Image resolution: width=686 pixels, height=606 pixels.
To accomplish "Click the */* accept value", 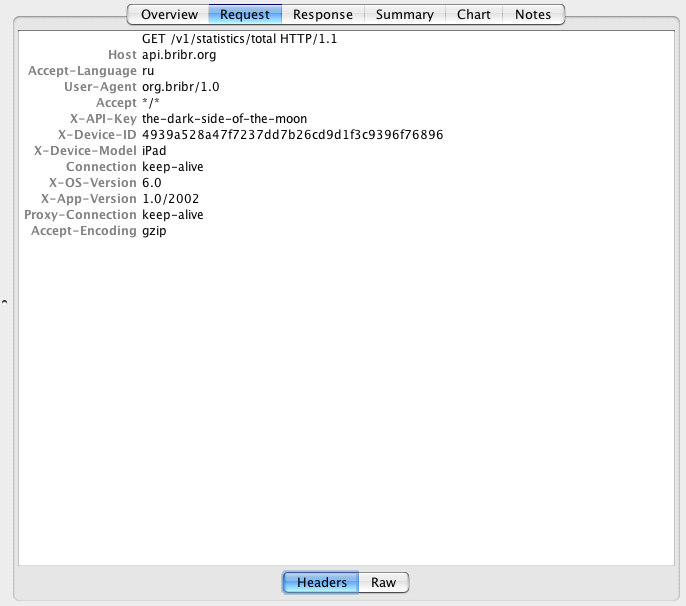I will point(150,103).
